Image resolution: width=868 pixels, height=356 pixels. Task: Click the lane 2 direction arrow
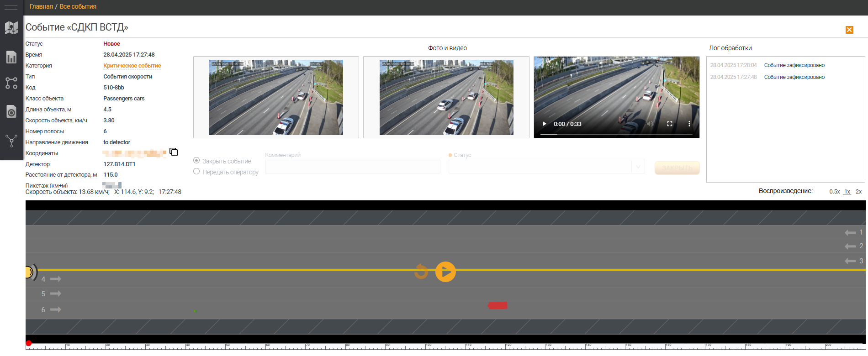(x=850, y=246)
